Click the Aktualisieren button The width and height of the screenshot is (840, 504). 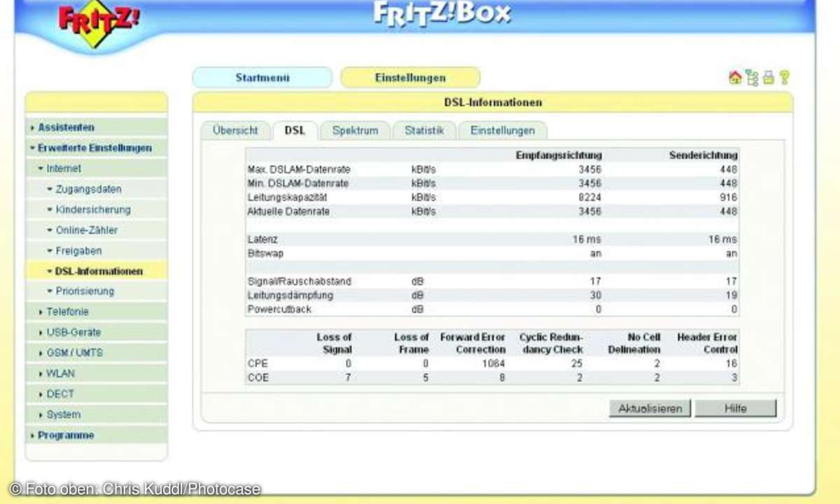point(650,409)
